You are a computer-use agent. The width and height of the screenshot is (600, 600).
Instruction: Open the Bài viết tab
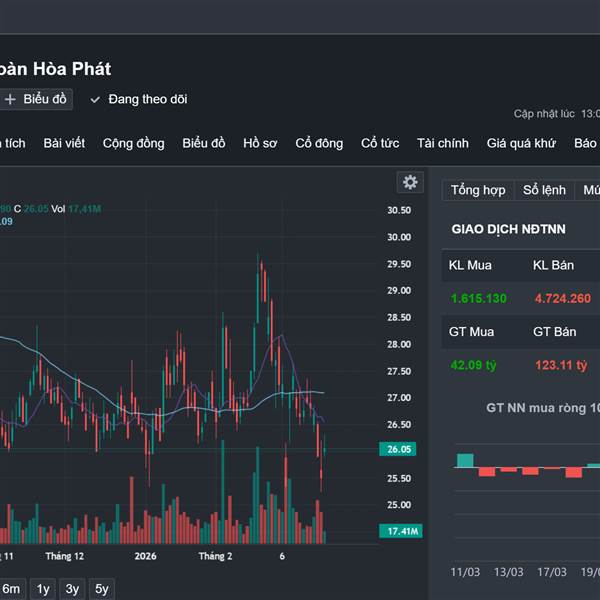pyautogui.click(x=64, y=143)
